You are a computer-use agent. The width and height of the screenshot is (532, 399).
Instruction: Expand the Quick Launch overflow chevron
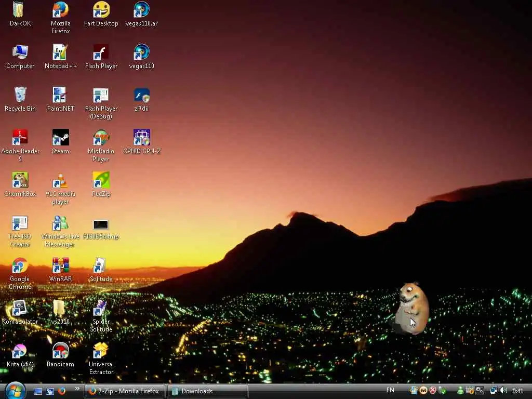[x=77, y=389]
